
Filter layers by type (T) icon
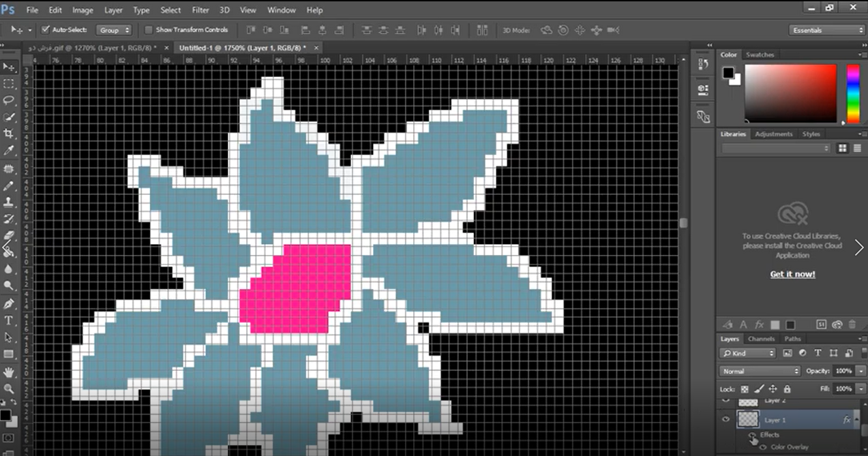click(817, 353)
